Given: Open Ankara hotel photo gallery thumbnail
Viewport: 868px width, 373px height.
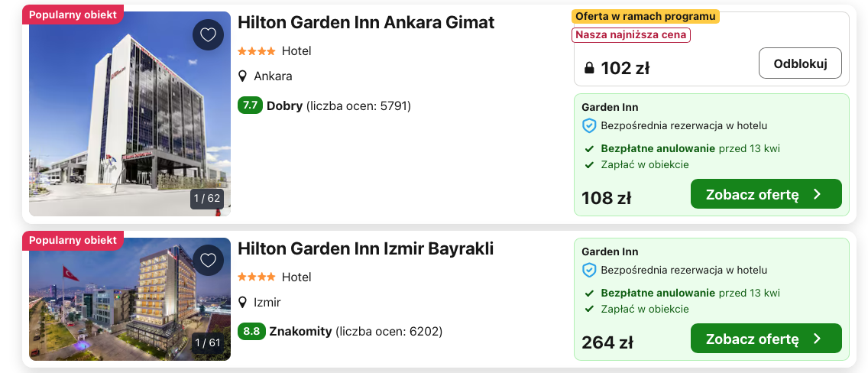Looking at the screenshot, I should coord(130,113).
